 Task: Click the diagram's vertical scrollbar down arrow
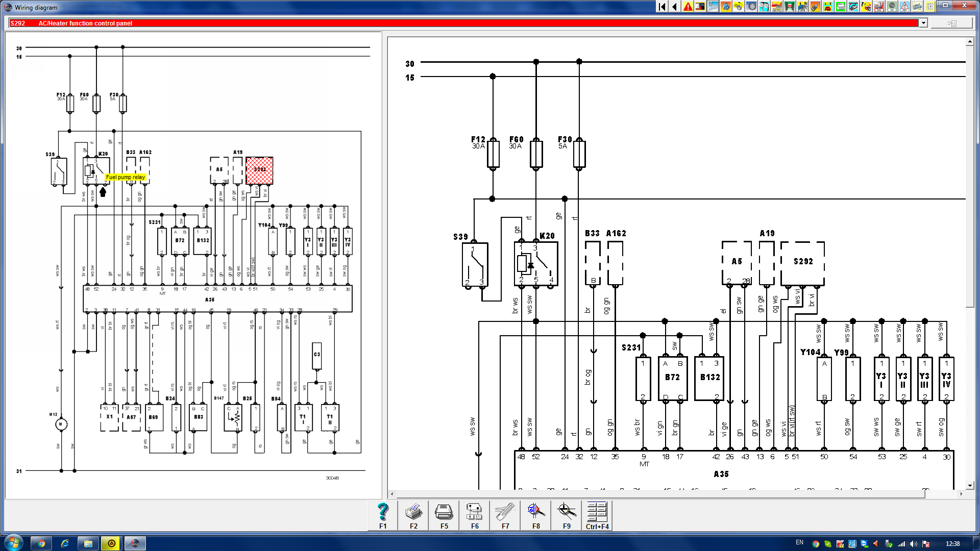click(x=970, y=485)
